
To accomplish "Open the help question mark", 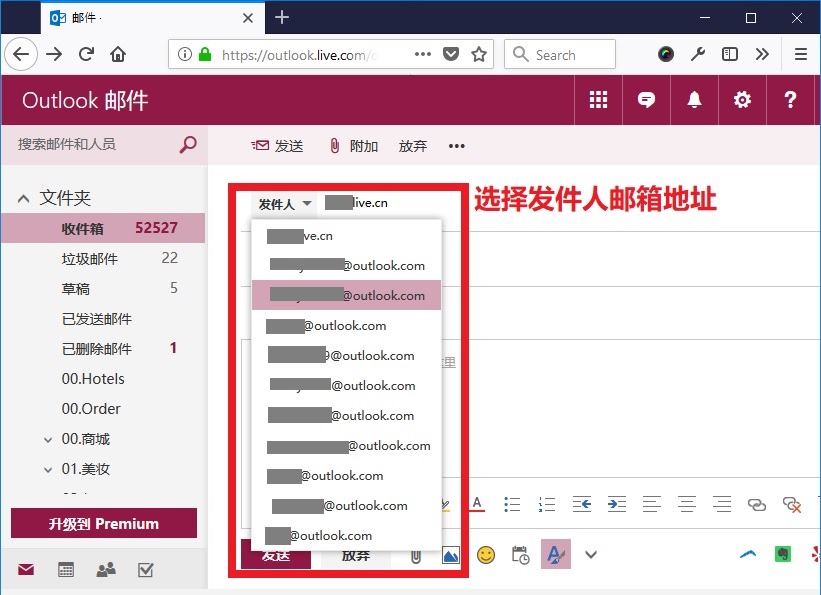I will pyautogui.click(x=790, y=100).
